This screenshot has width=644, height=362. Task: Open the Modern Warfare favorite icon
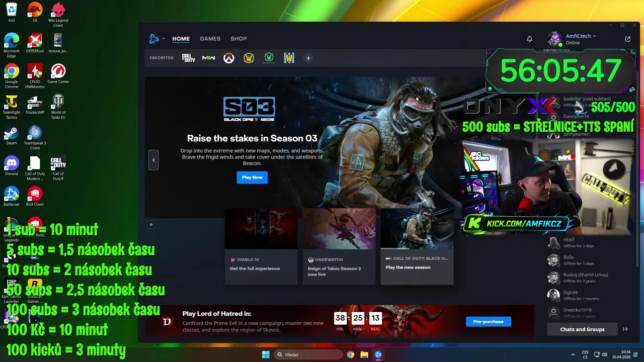[x=208, y=58]
